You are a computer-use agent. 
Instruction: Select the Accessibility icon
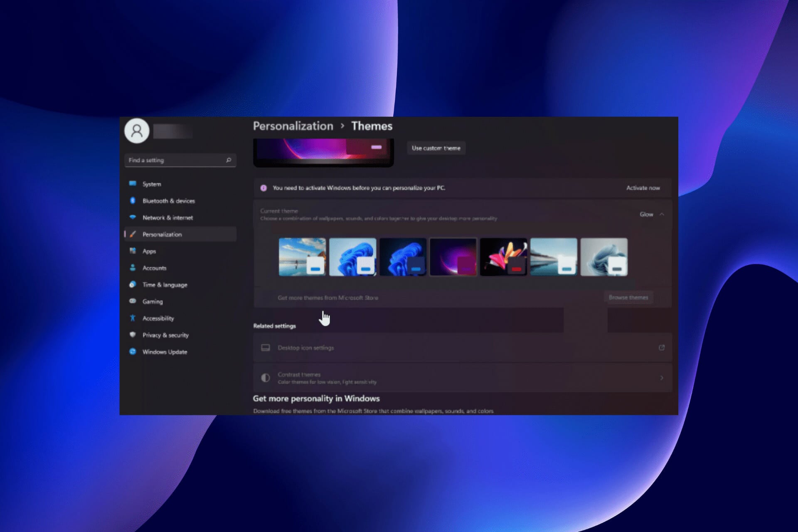(133, 318)
